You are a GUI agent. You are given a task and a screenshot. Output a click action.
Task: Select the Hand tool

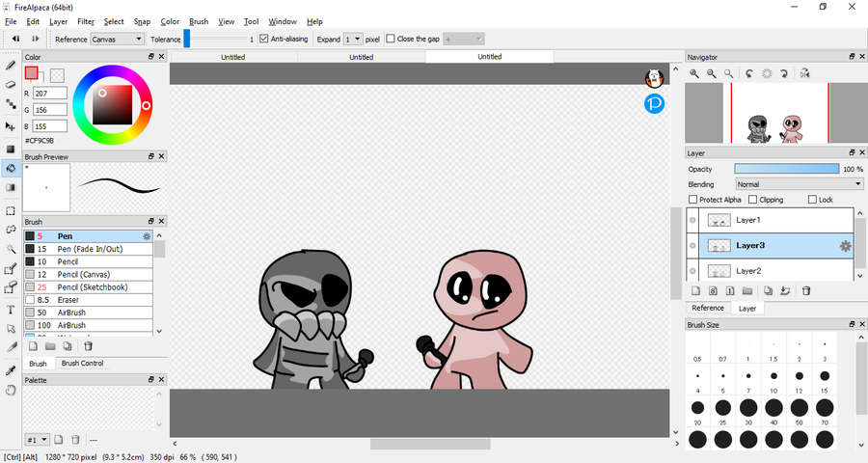(11, 390)
